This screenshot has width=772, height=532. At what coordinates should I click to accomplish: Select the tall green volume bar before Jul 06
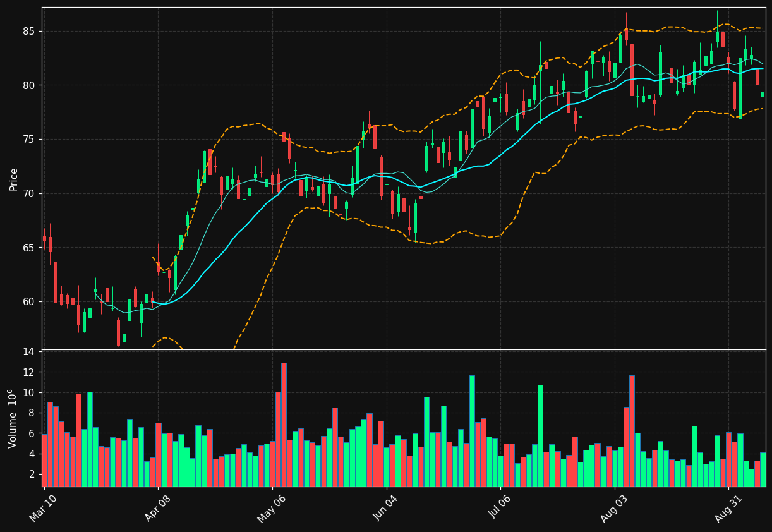tap(472, 431)
